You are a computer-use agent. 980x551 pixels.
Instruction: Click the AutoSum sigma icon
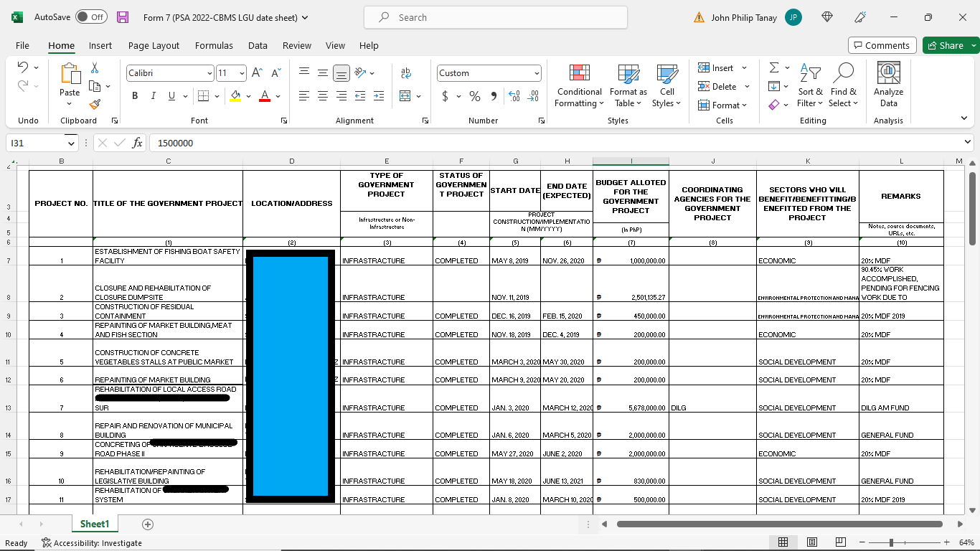point(774,67)
